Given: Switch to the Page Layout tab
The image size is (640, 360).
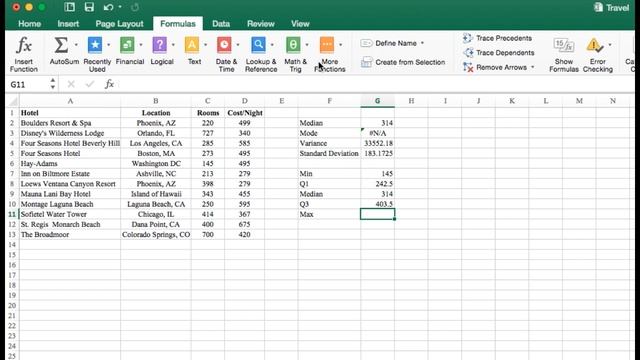Looking at the screenshot, I should pos(119,24).
